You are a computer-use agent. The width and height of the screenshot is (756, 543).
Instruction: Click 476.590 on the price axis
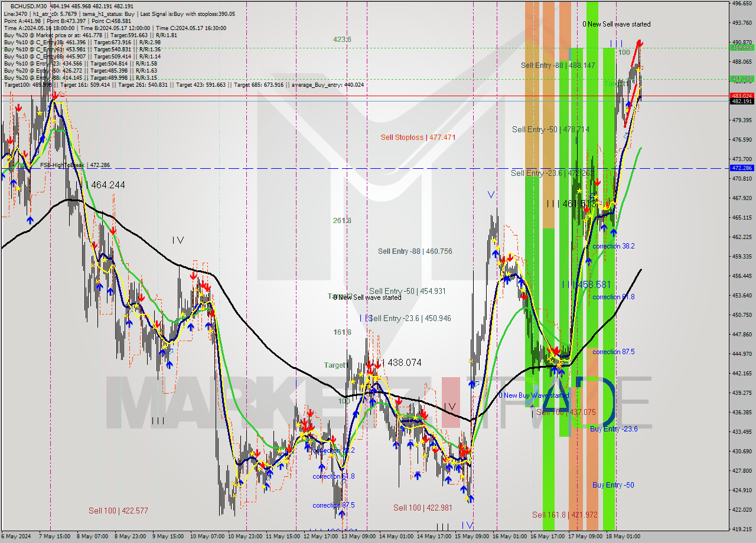click(742, 140)
